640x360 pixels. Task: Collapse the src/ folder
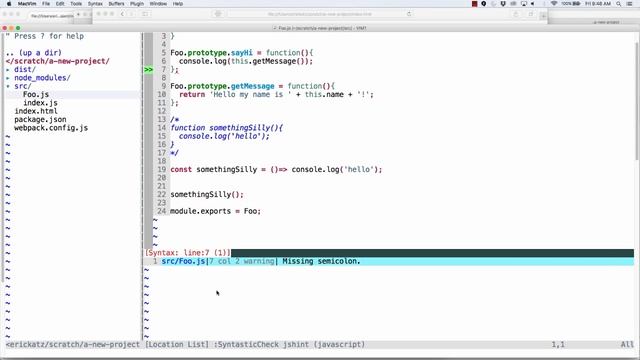(22, 86)
